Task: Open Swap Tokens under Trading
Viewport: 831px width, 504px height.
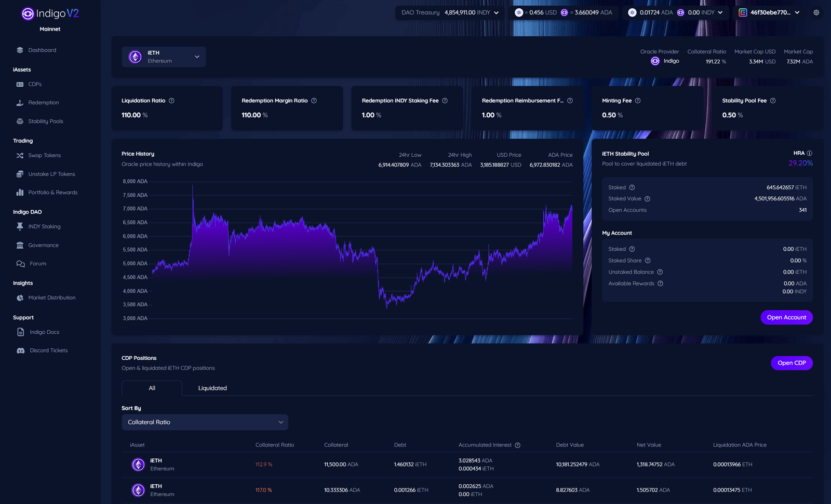Action: coord(44,155)
